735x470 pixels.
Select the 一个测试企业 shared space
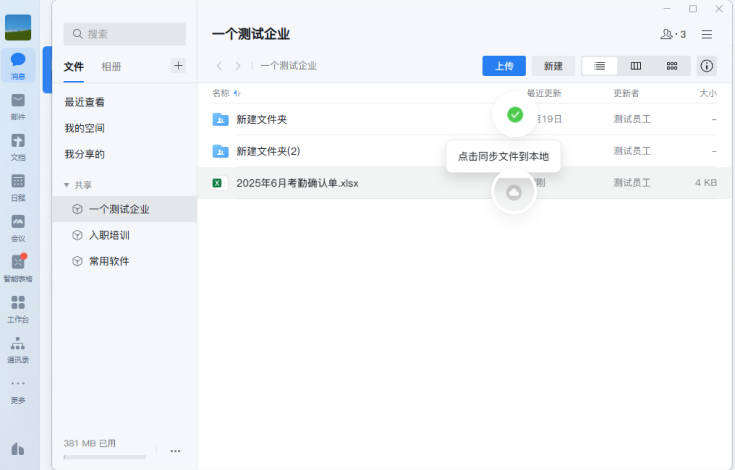(125, 209)
